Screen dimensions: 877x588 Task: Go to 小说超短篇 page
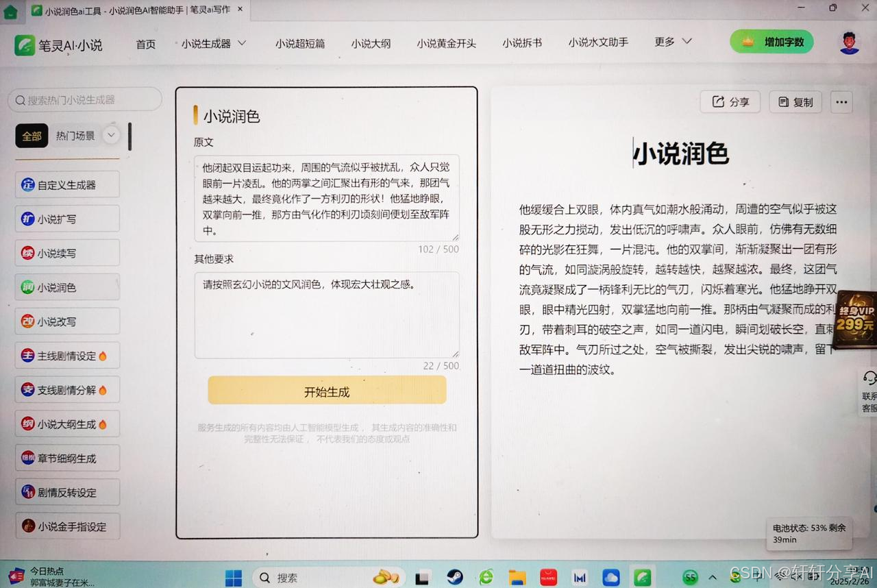(x=300, y=43)
